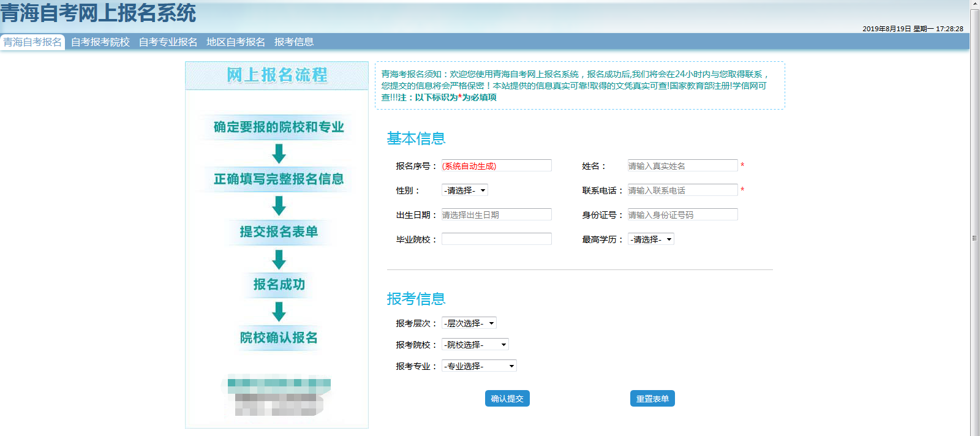Viewport: 980px width, 436px height.
Task: Open the 报考信息 menu item
Action: pyautogui.click(x=294, y=42)
